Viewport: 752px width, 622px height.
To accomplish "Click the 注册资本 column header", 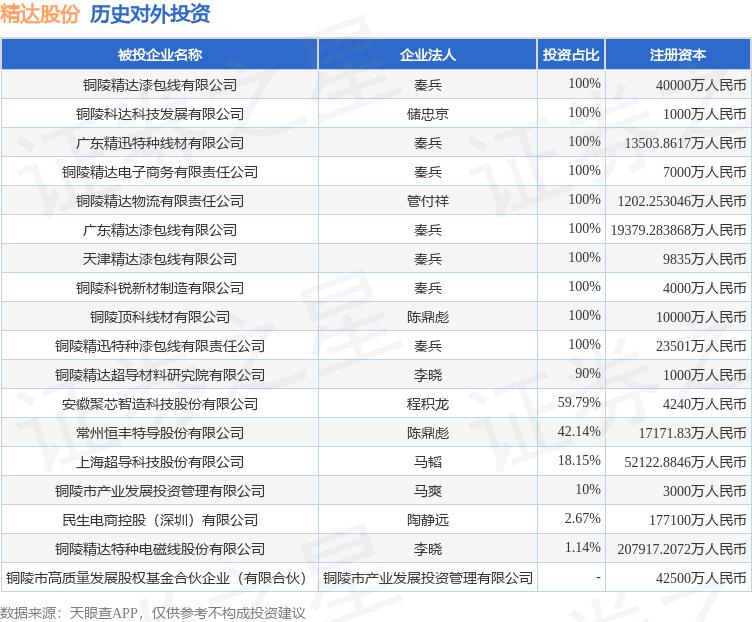I will click(x=678, y=55).
